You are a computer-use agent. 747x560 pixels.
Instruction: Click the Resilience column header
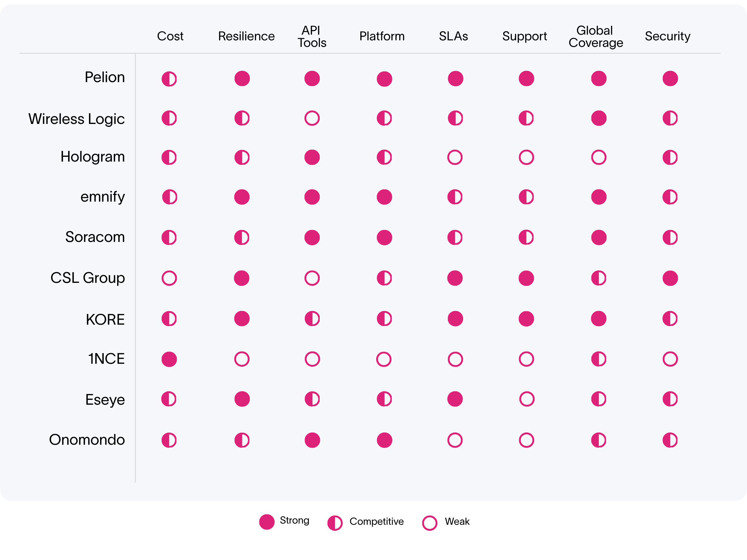click(x=246, y=36)
